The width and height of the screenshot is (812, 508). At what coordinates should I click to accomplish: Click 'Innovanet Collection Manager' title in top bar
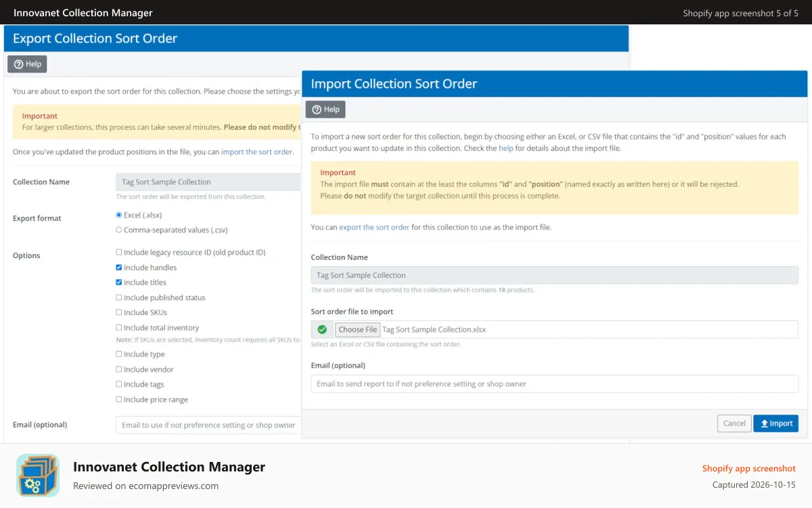click(x=83, y=13)
